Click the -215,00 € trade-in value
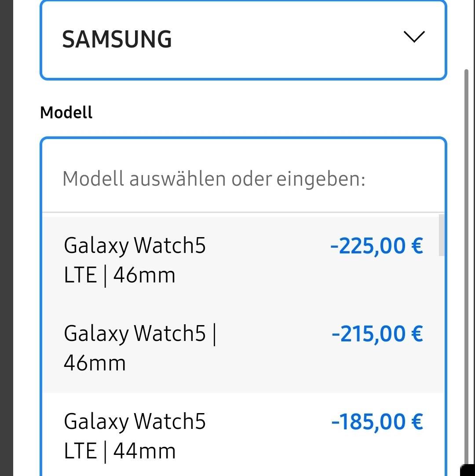The height and width of the screenshot is (476, 475). click(377, 334)
